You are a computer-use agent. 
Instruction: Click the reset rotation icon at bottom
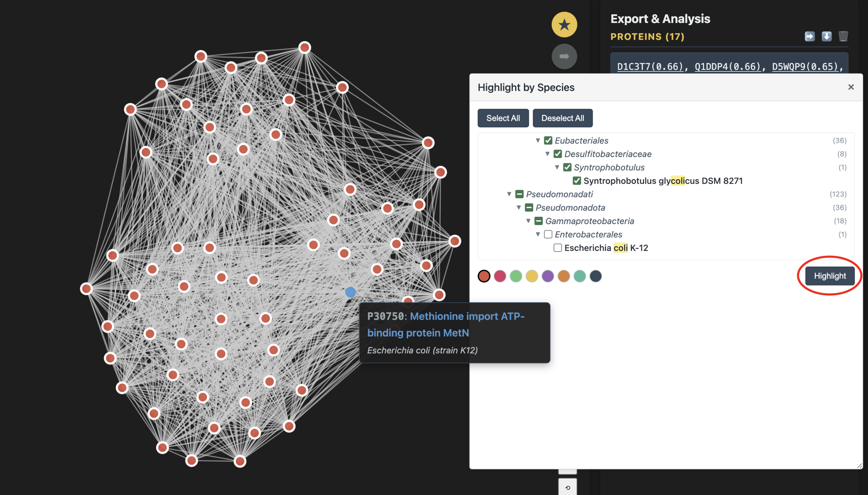(x=568, y=487)
